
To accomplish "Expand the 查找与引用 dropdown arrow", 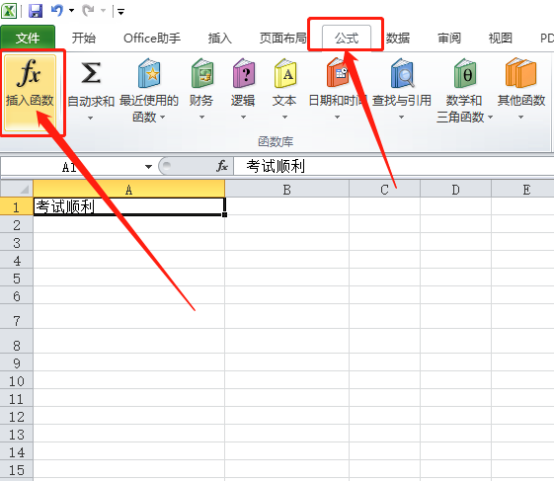I will 401,117.
